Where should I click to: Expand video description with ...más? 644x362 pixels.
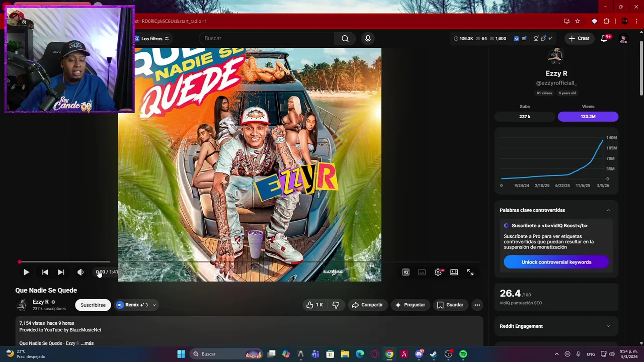tap(87, 343)
